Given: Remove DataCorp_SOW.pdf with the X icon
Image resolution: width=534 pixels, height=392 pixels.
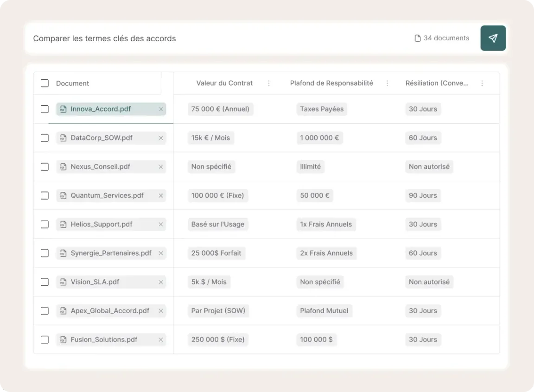Looking at the screenshot, I should click(161, 138).
